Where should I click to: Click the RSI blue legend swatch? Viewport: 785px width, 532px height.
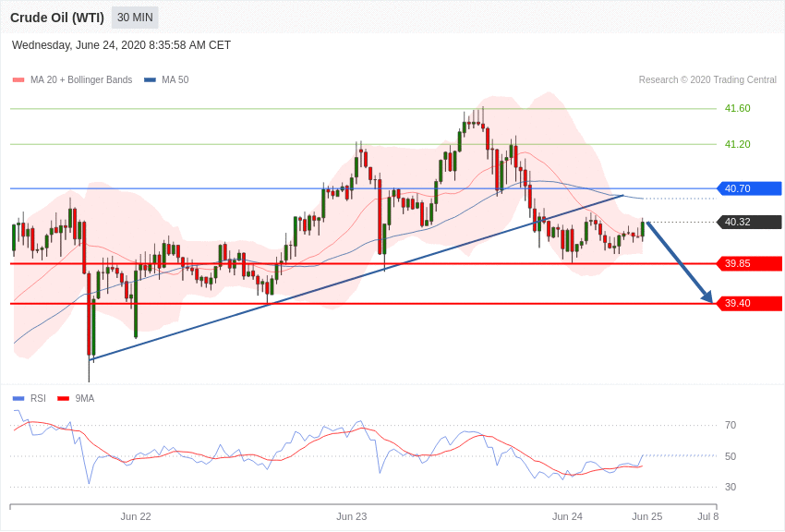coord(18,398)
